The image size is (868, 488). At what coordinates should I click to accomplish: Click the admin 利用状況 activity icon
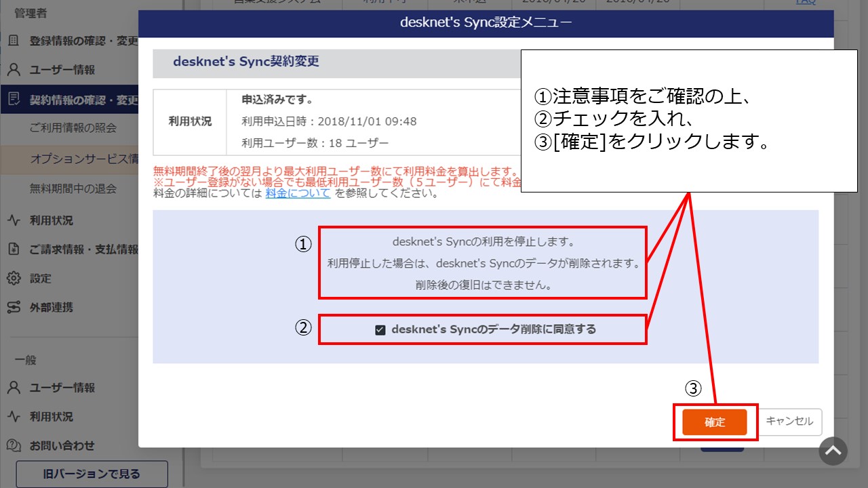click(x=13, y=220)
